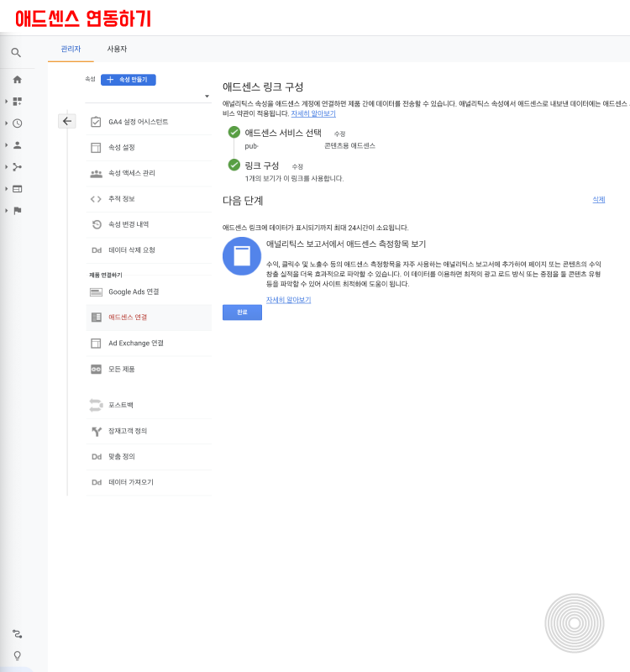
Task: Open 속성 액세스 관리 menu item
Action: 149,174
